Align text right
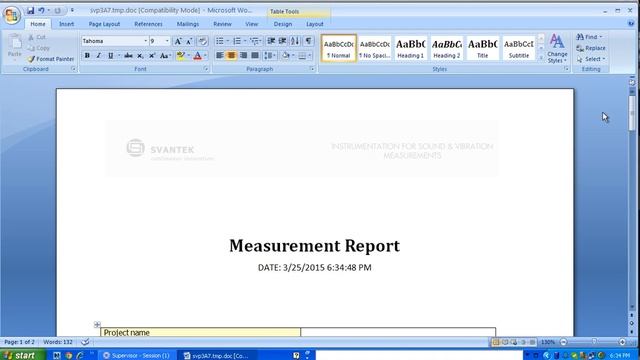The height and width of the screenshot is (360, 640). (243, 56)
